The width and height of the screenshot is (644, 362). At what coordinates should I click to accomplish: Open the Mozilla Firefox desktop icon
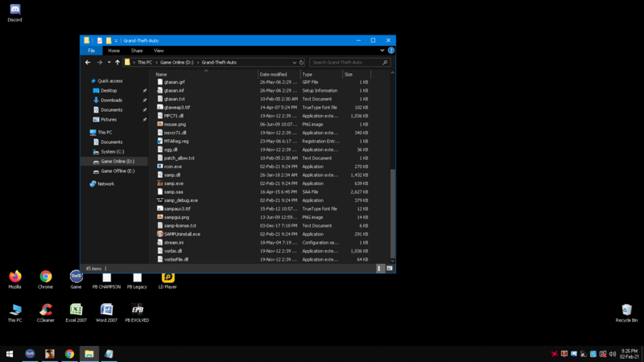(x=14, y=280)
